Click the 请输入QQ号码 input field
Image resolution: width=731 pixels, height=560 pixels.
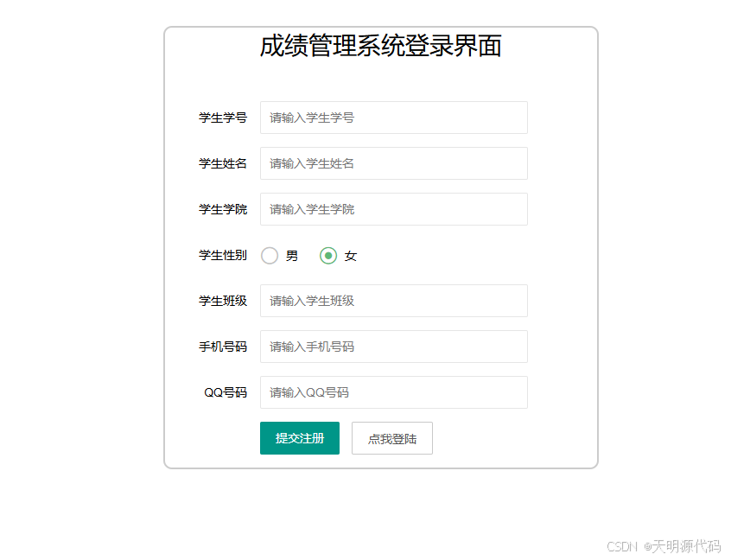(393, 392)
